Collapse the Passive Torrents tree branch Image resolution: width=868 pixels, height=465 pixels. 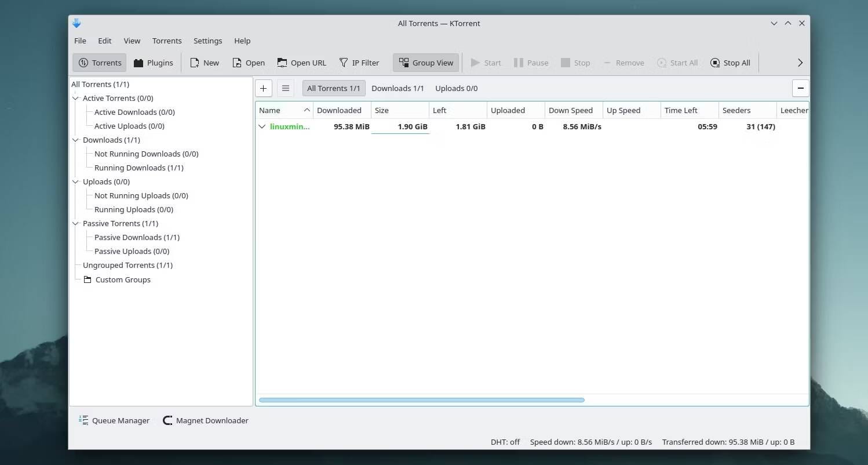[75, 223]
